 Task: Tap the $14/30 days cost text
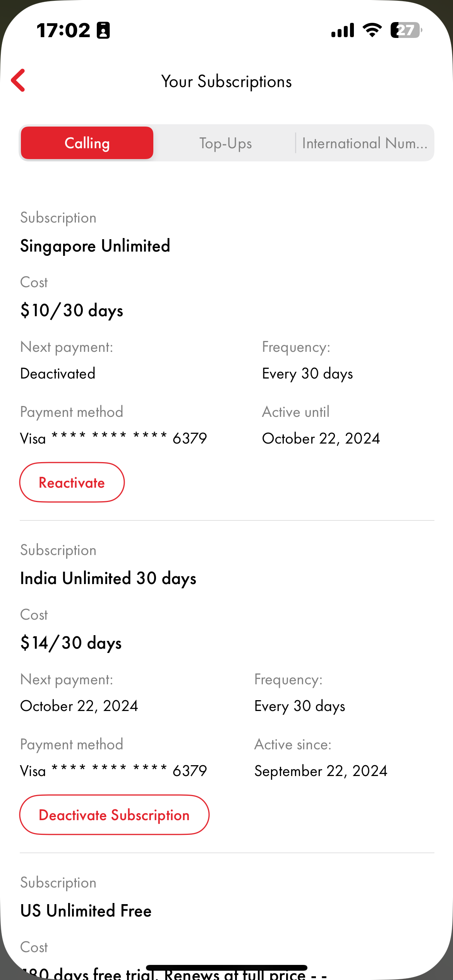[x=71, y=643]
